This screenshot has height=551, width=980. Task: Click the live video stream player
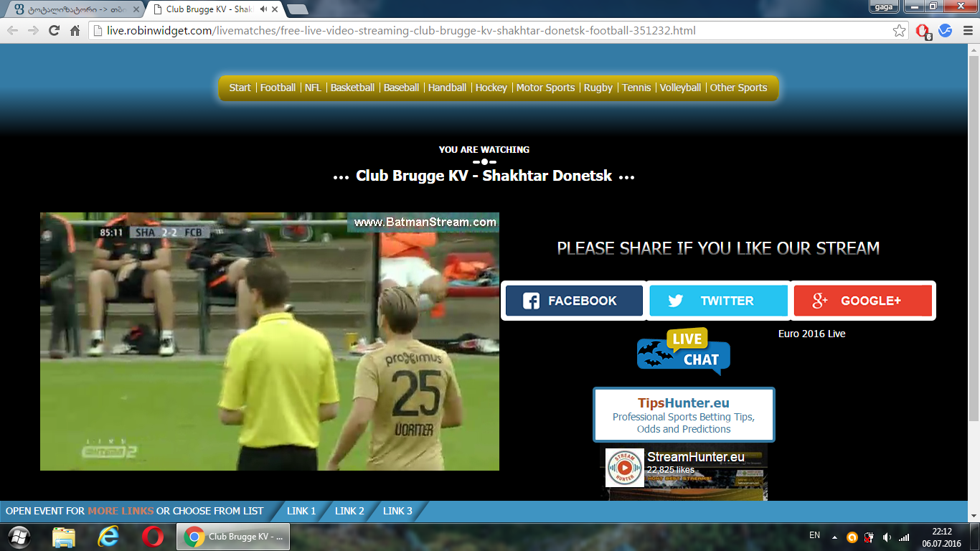tap(270, 342)
